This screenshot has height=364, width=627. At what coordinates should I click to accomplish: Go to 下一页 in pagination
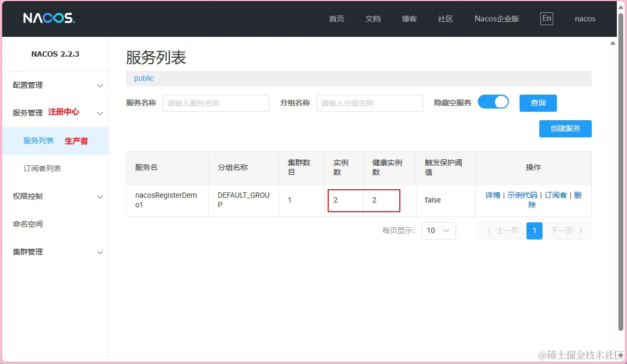tap(568, 231)
